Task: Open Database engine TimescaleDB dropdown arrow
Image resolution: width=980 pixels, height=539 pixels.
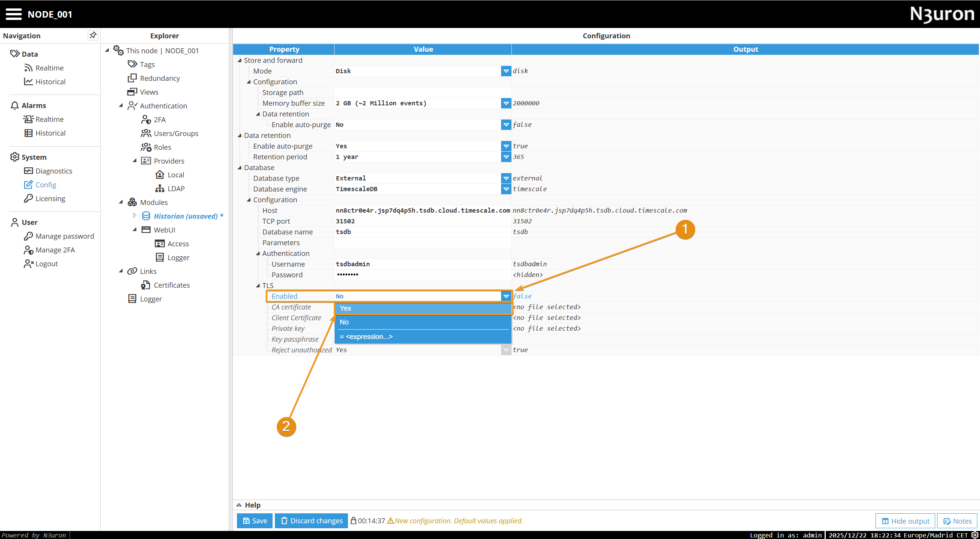Action: [x=506, y=189]
